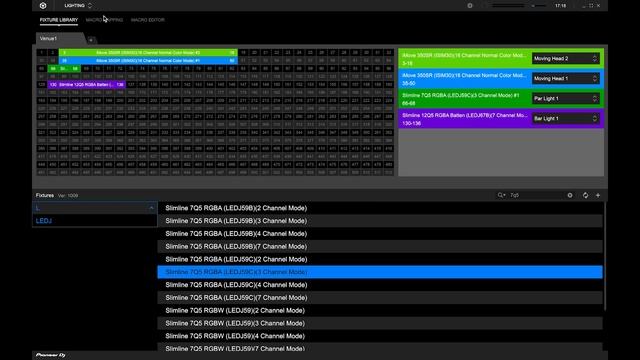
Task: Switch to the FIXTURE LIBRARY tab
Action: [59, 20]
